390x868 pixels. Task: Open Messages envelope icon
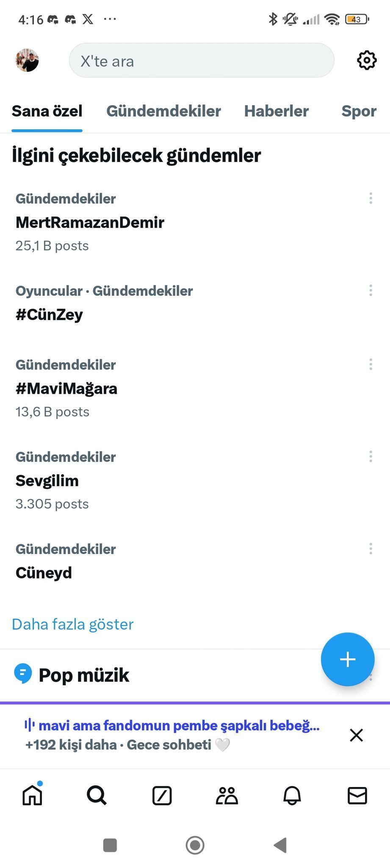(357, 796)
